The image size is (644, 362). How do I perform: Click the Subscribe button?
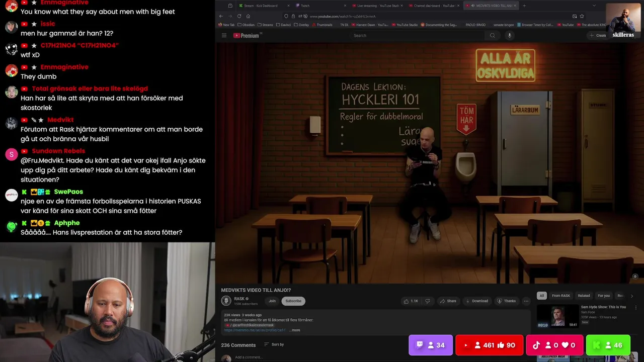pos(293,301)
